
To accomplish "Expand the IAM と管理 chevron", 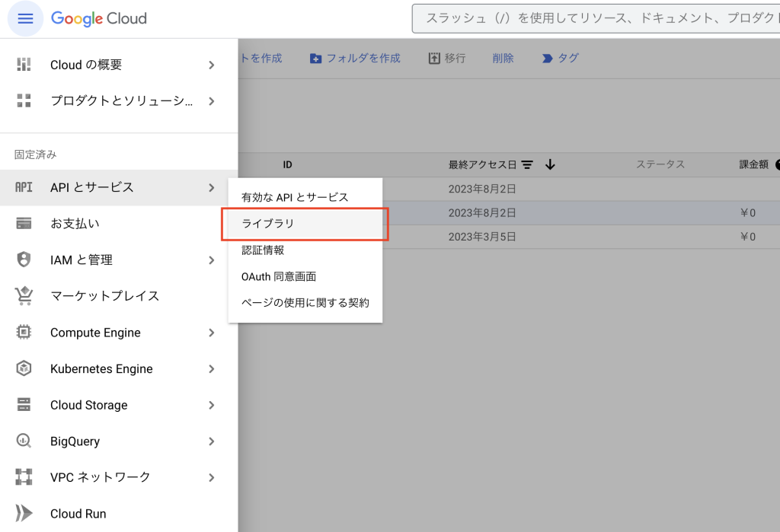I will point(212,260).
